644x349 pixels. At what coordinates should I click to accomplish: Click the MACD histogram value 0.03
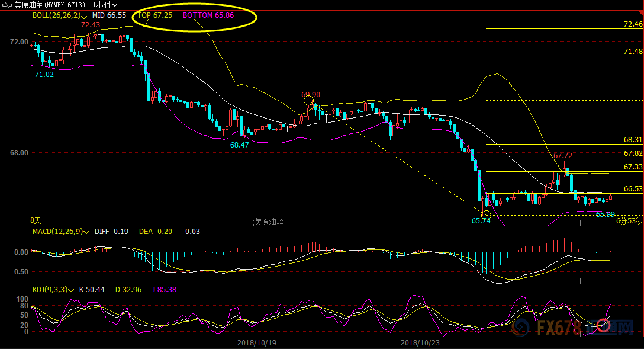pyautogui.click(x=192, y=232)
